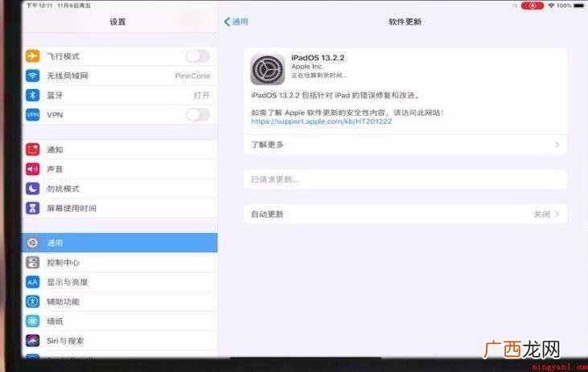Tap the Control Center (控制中心) icon

tap(33, 262)
